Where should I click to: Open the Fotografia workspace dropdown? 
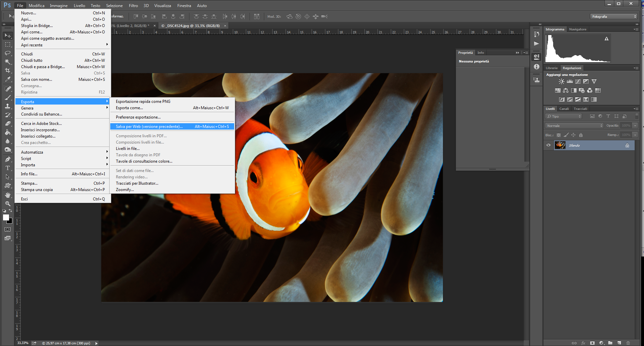pos(614,16)
